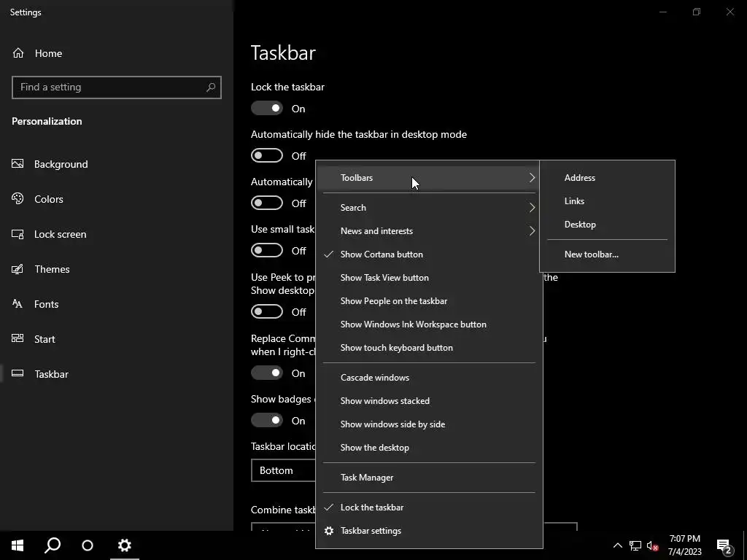The image size is (747, 560).
Task: Select the Lock screen icon
Action: [18, 234]
